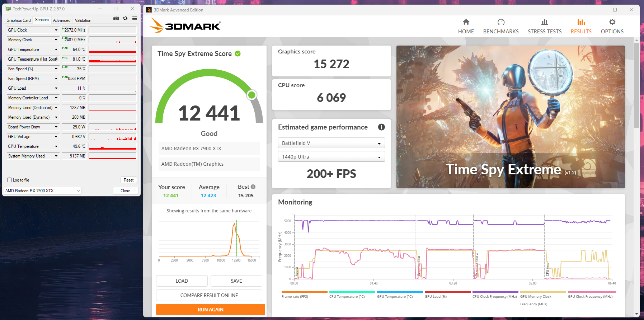644x320 pixels.
Task: Click the GPU Clock Frequency legend swatch
Action: click(x=591, y=292)
